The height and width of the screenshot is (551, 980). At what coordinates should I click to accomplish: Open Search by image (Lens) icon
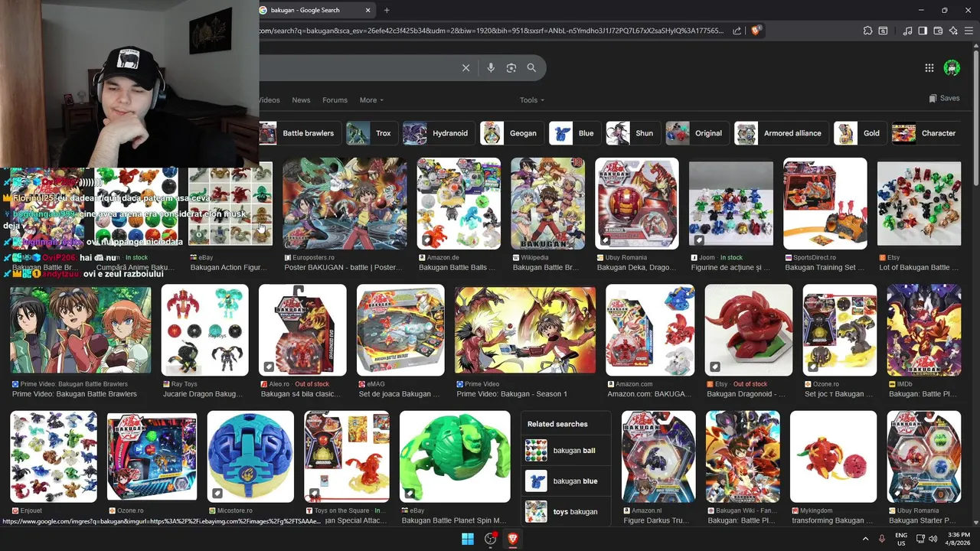coord(511,68)
